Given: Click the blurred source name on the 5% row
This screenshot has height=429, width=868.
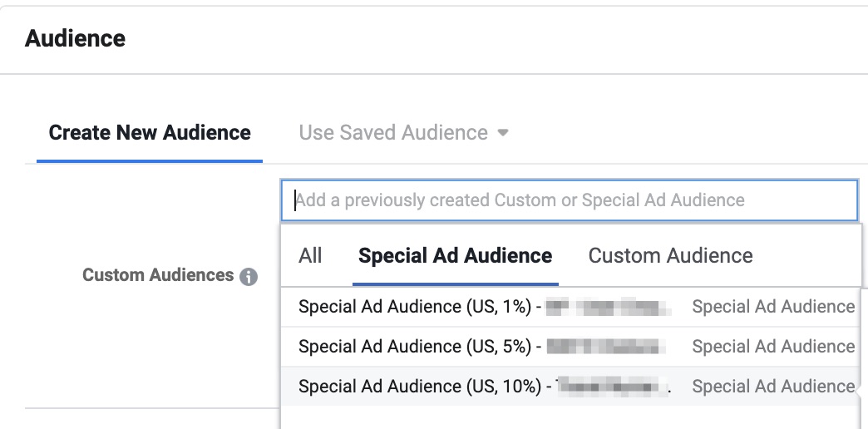Looking at the screenshot, I should [606, 347].
